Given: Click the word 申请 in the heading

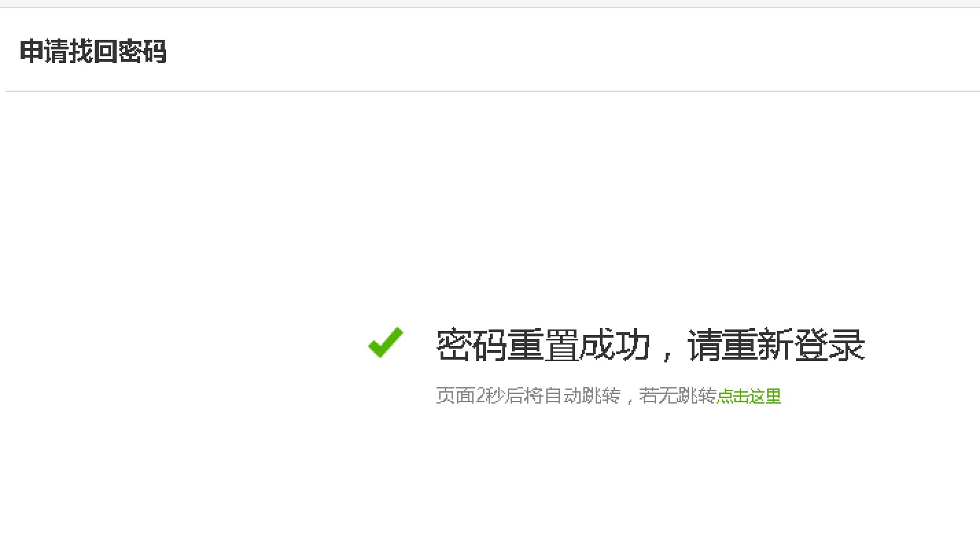Looking at the screenshot, I should (x=43, y=51).
